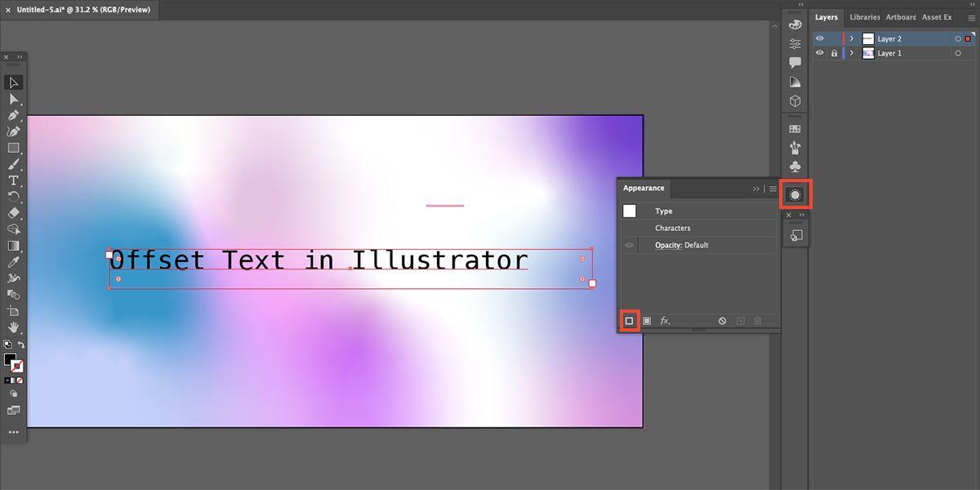Open the Comments panel icon

click(x=795, y=63)
